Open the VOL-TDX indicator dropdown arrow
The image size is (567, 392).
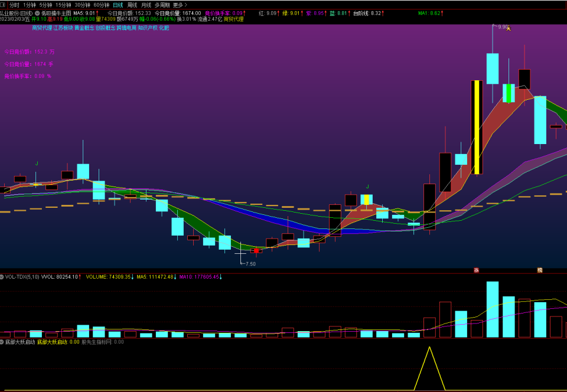pyautogui.click(x=2, y=277)
